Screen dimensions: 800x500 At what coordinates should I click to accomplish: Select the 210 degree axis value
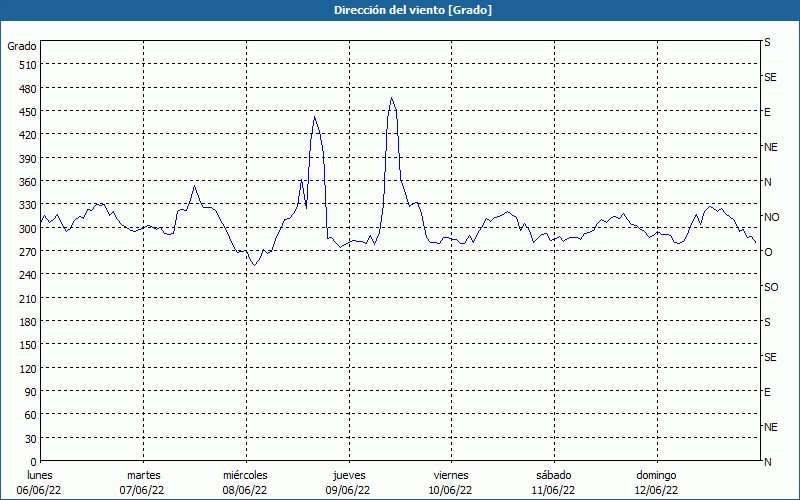[28, 298]
